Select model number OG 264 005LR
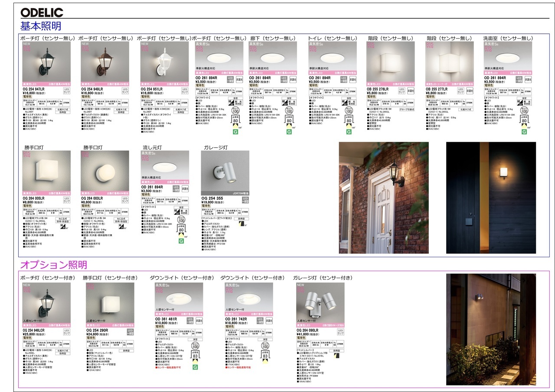 pyautogui.click(x=33, y=198)
